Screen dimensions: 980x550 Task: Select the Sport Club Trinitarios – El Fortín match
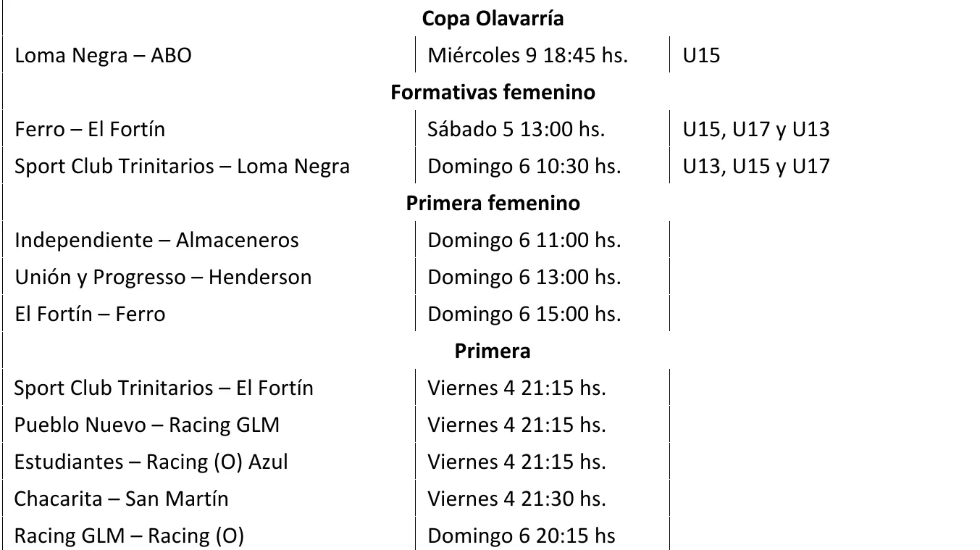[x=164, y=388]
